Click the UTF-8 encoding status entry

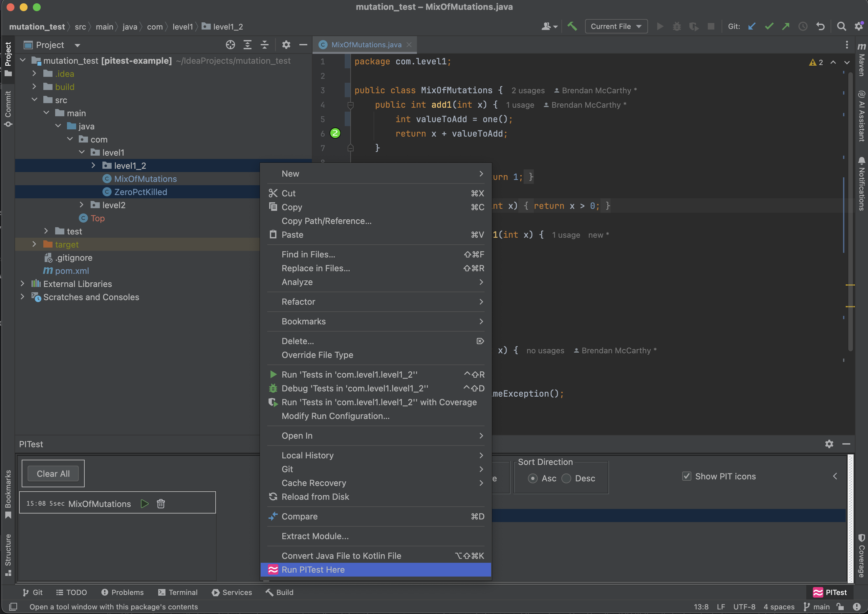744,606
